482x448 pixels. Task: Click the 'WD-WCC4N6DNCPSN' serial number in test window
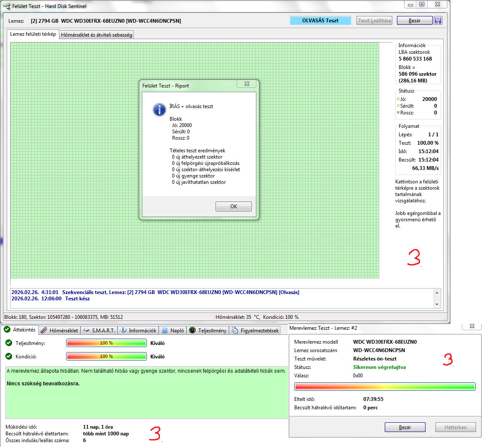[379, 350]
